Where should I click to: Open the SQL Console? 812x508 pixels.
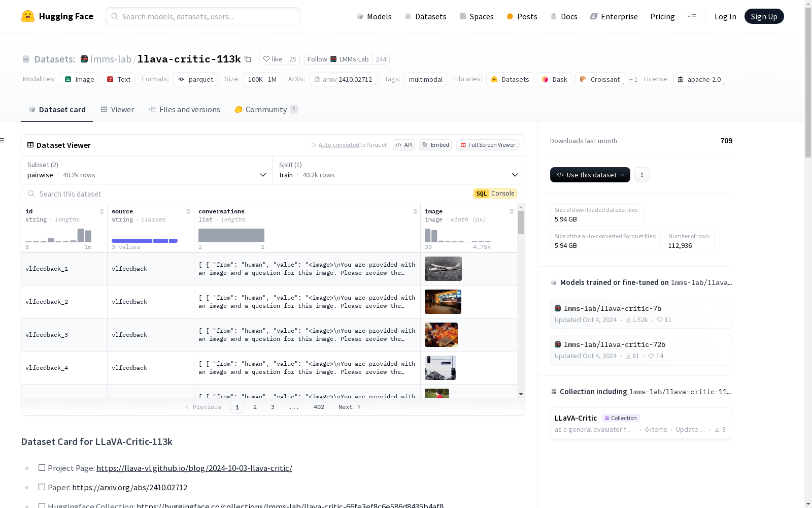click(495, 194)
